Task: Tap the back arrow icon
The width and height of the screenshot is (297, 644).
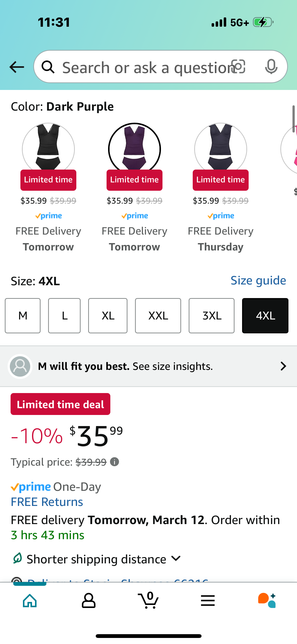Action: (x=17, y=67)
